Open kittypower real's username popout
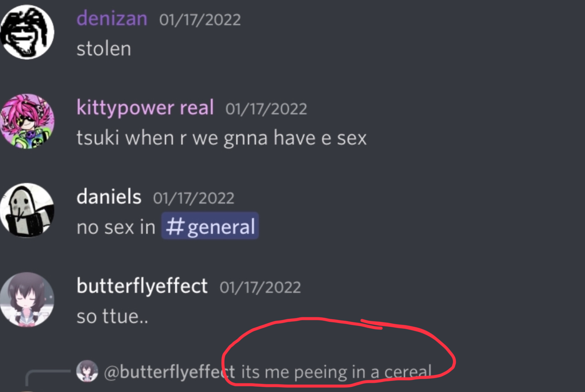The height and width of the screenshot is (392, 585). (x=145, y=107)
